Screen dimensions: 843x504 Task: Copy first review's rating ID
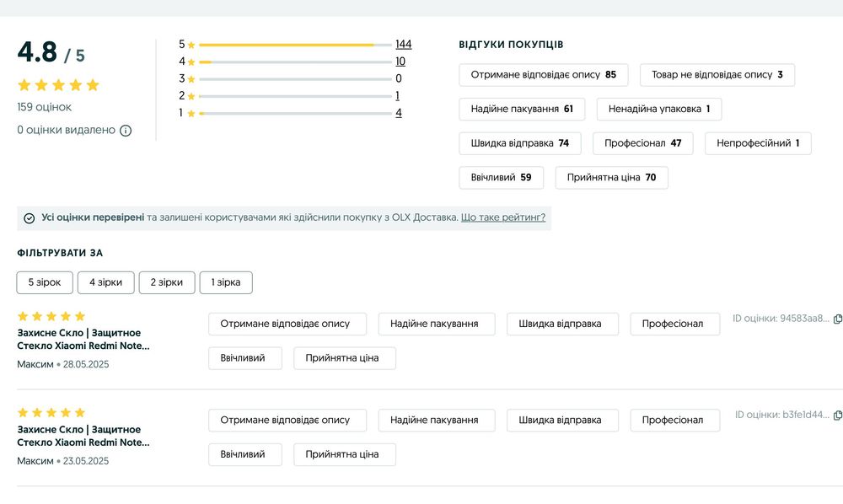click(x=837, y=319)
